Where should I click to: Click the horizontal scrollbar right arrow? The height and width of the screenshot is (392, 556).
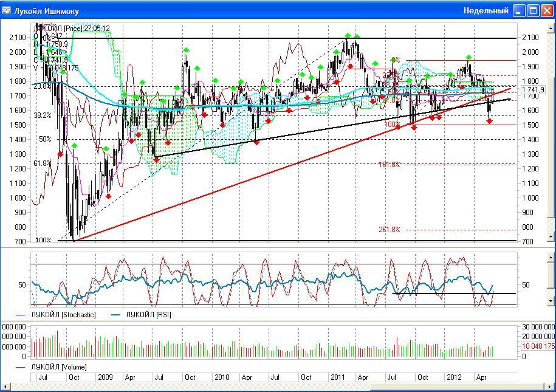(x=549, y=387)
